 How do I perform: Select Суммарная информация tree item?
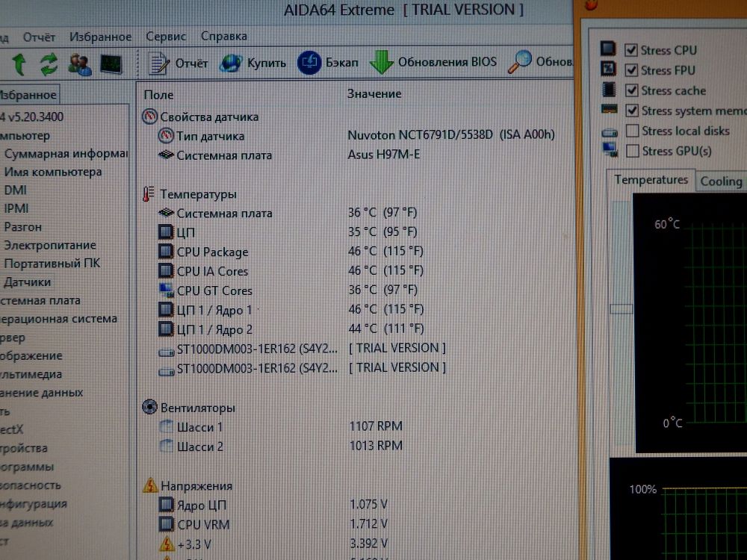pos(66,154)
